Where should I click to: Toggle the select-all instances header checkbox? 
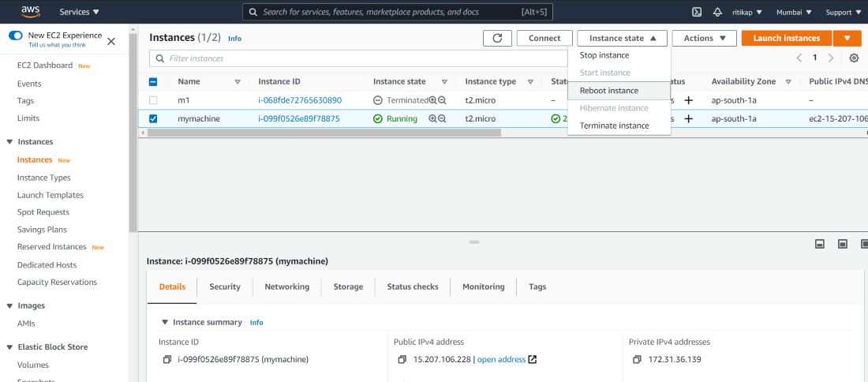pos(153,82)
